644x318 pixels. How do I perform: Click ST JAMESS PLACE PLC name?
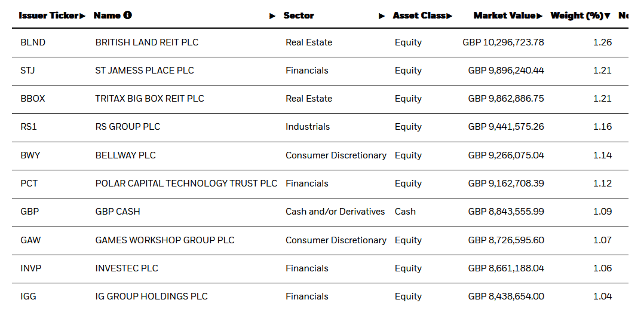pos(145,71)
